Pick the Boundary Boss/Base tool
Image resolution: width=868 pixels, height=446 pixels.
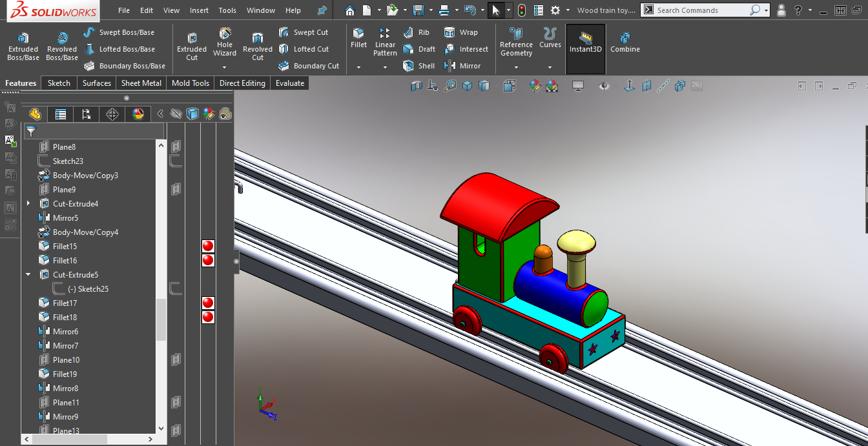coord(124,66)
